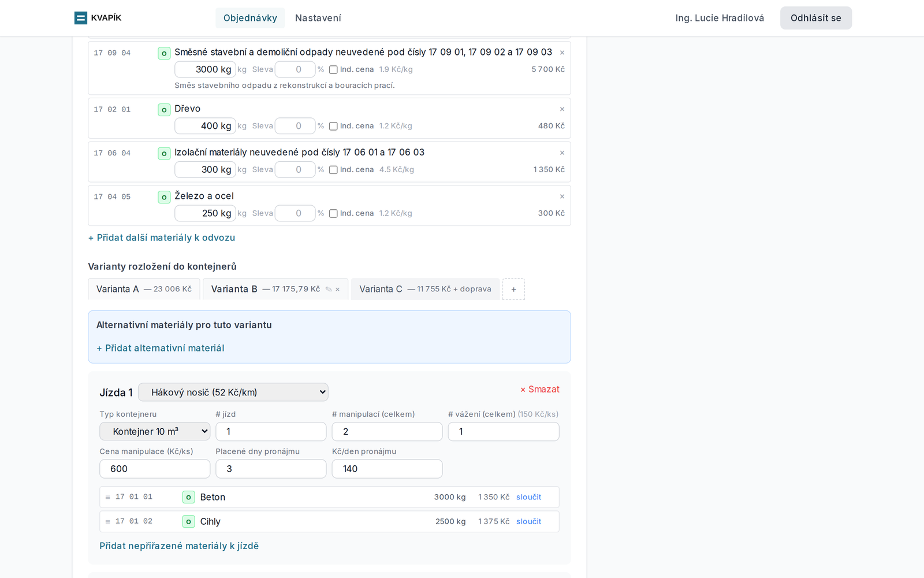This screenshot has width=924, height=578.
Task: Click the Odhlásit se button
Action: coord(816,18)
